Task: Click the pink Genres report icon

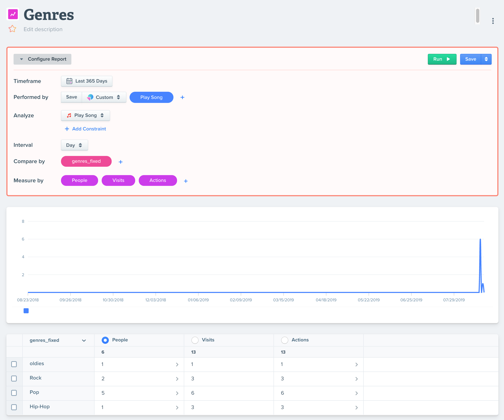Action: coord(13,14)
